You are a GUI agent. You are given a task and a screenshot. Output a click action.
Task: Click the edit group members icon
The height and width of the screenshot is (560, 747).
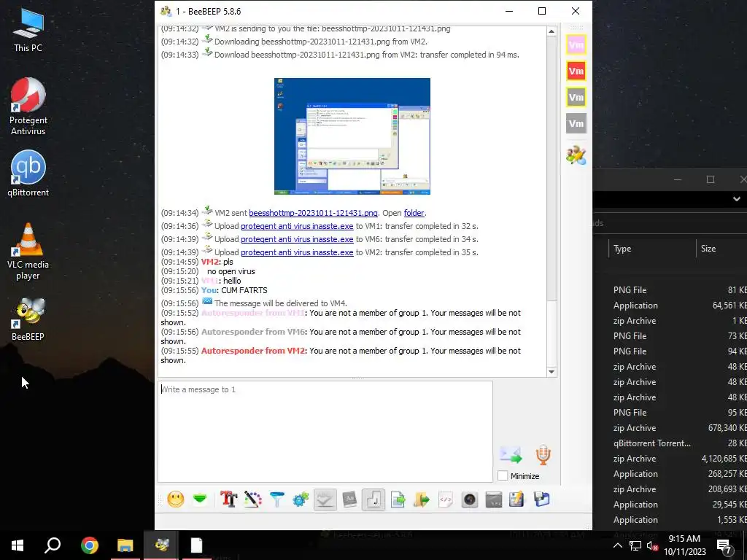pyautogui.click(x=576, y=155)
